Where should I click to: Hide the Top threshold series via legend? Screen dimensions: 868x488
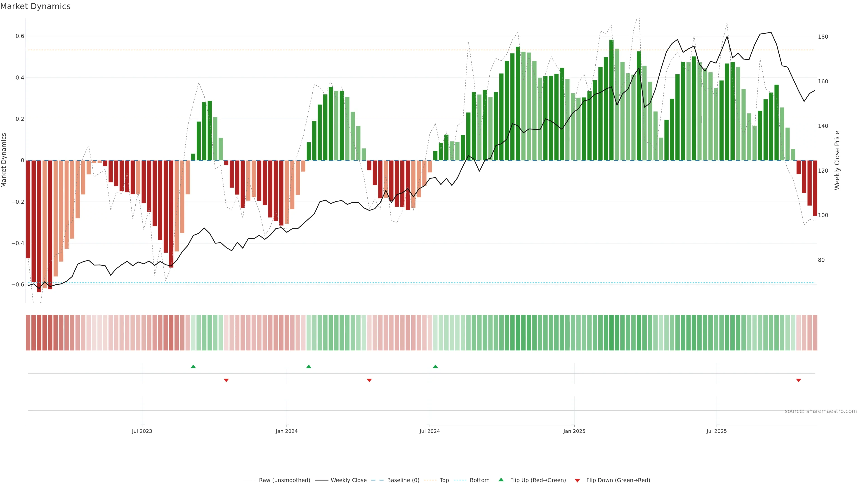point(444,480)
